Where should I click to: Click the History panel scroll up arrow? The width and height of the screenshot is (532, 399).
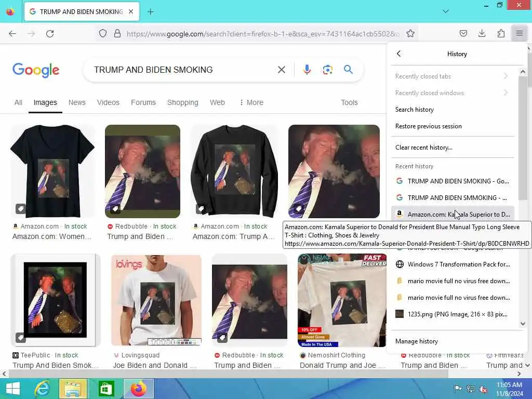pyautogui.click(x=523, y=72)
